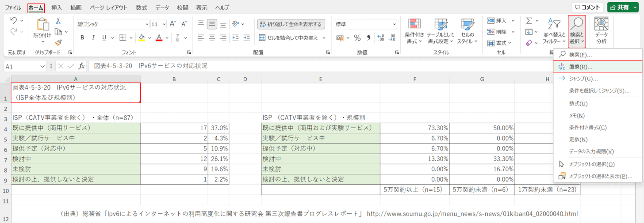644x223 pixels.
Task: Click the Conditional Formatting (条件付き書式) icon
Action: 414,30
